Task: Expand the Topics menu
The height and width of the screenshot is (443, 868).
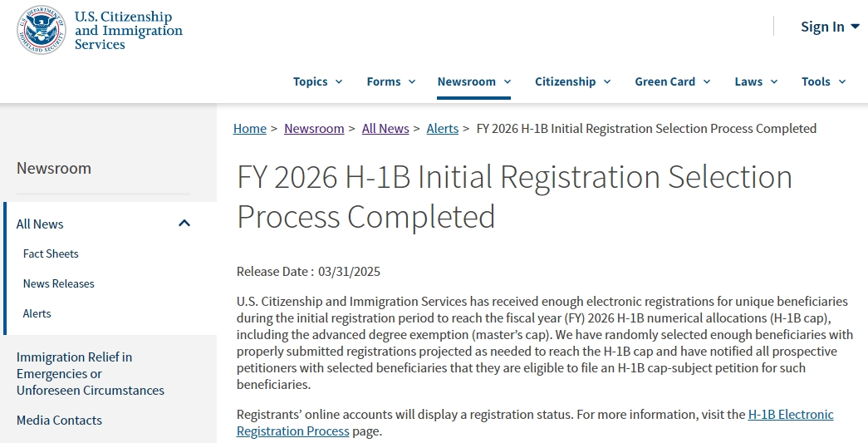Action: 317,81
